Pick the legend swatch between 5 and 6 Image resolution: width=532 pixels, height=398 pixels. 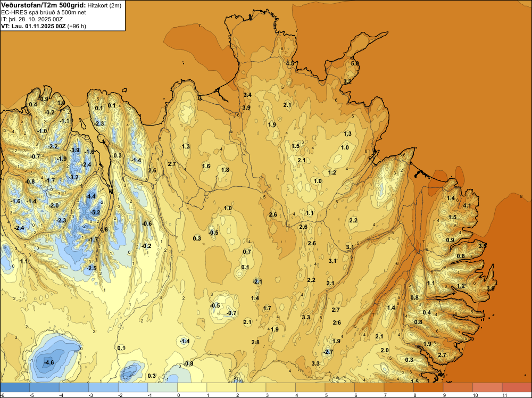[x=339, y=387]
